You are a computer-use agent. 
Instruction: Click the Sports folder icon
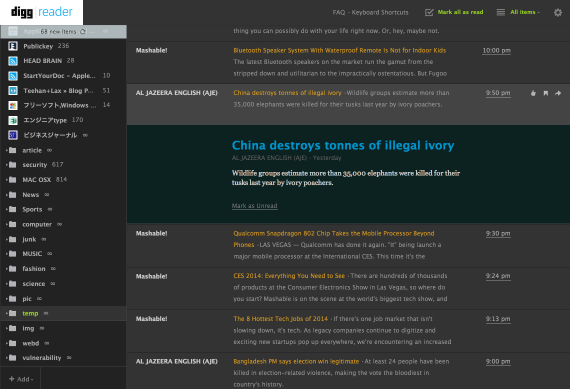tap(12, 209)
